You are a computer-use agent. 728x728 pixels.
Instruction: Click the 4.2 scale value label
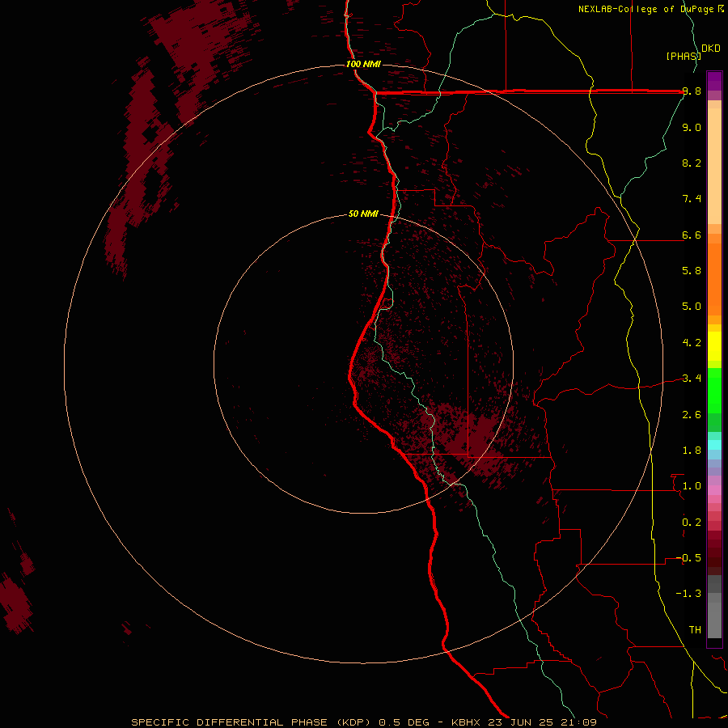pos(692,343)
